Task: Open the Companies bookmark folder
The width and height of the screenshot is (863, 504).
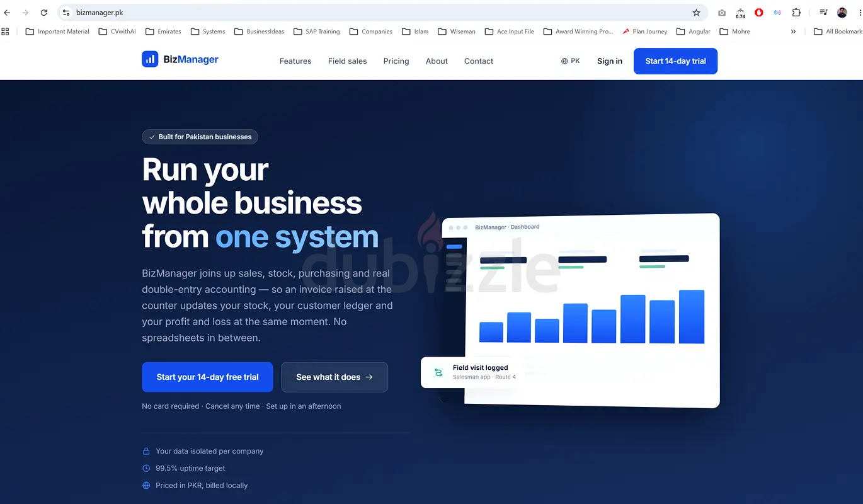Action: [x=371, y=31]
